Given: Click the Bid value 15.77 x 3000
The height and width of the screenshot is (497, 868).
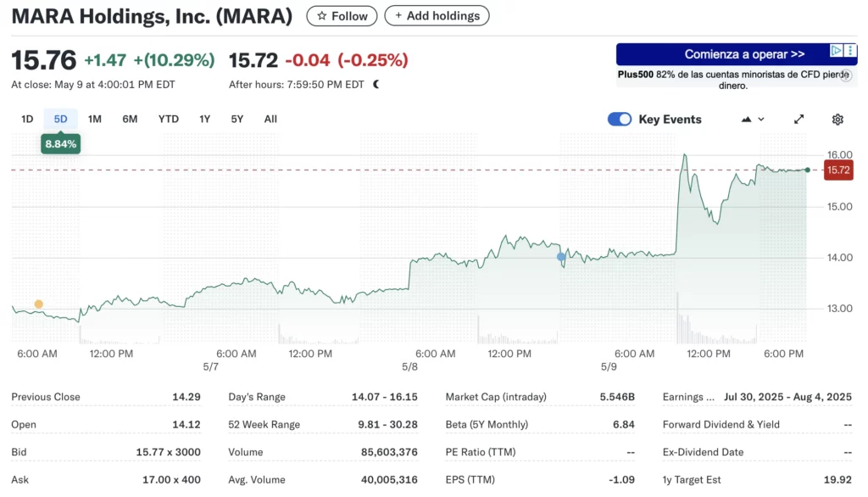Looking at the screenshot, I should point(169,452).
